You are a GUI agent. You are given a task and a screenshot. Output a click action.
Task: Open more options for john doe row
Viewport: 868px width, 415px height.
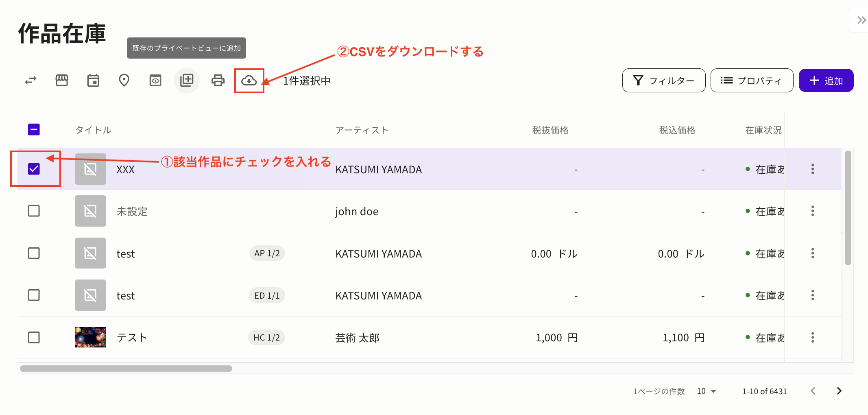point(813,211)
